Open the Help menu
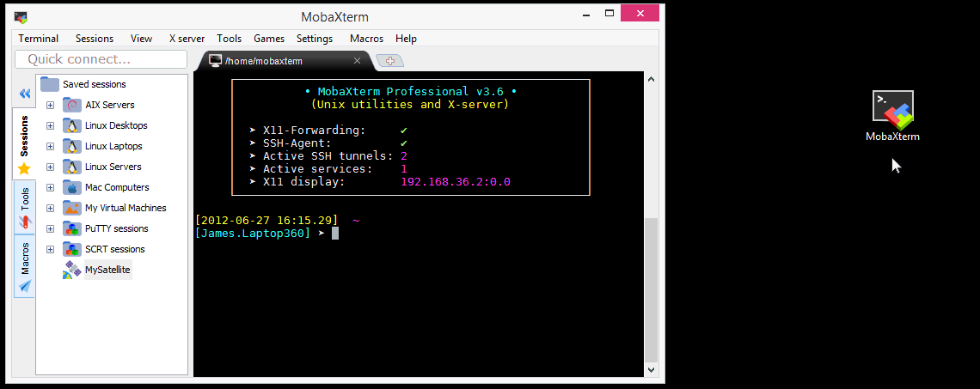 pyautogui.click(x=407, y=39)
